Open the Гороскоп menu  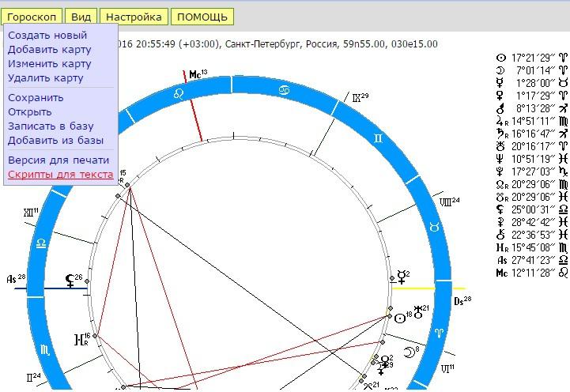(x=32, y=17)
